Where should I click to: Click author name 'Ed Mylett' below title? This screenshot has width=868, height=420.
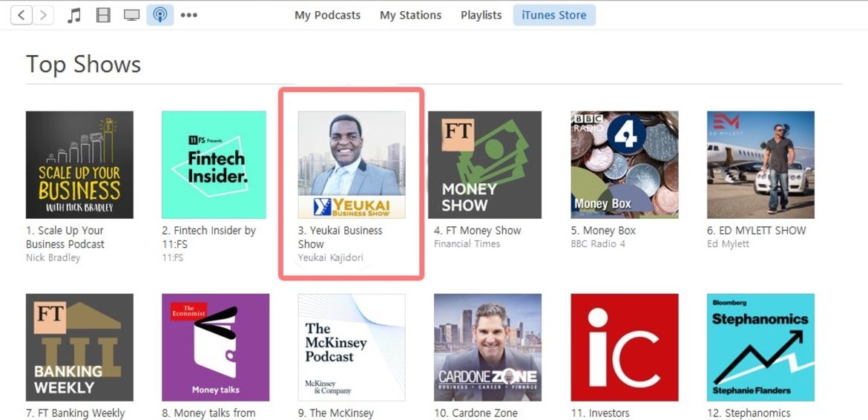[x=728, y=244]
